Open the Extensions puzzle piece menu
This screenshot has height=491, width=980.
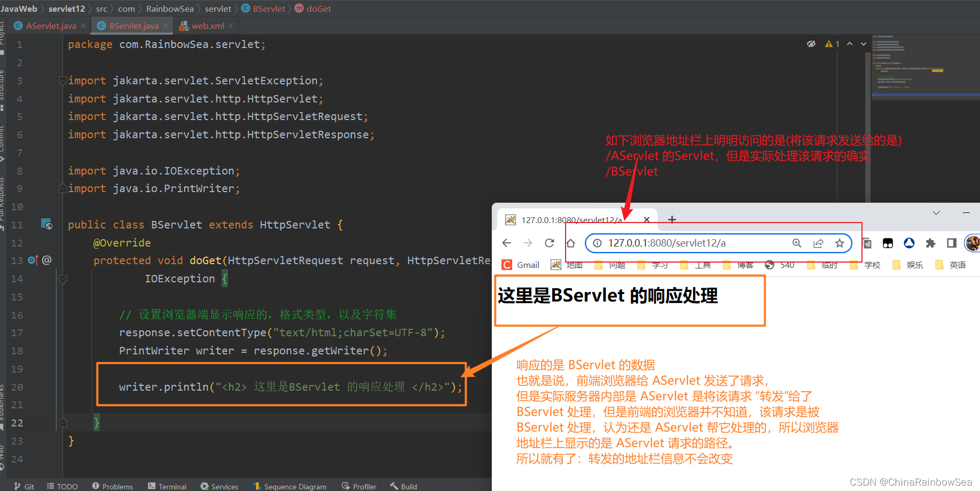(x=930, y=243)
